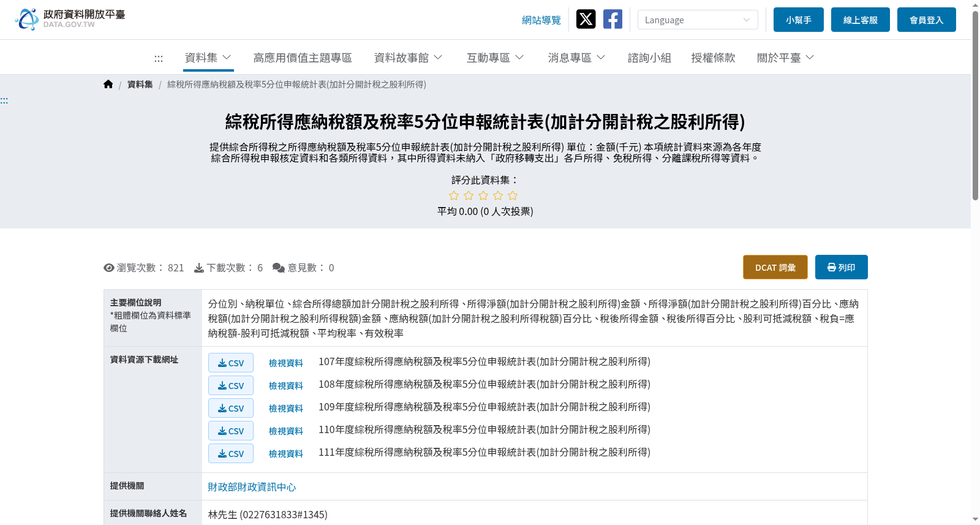The height and width of the screenshot is (525, 980).
Task: Expand the 資料故事館 menu
Action: [409, 58]
